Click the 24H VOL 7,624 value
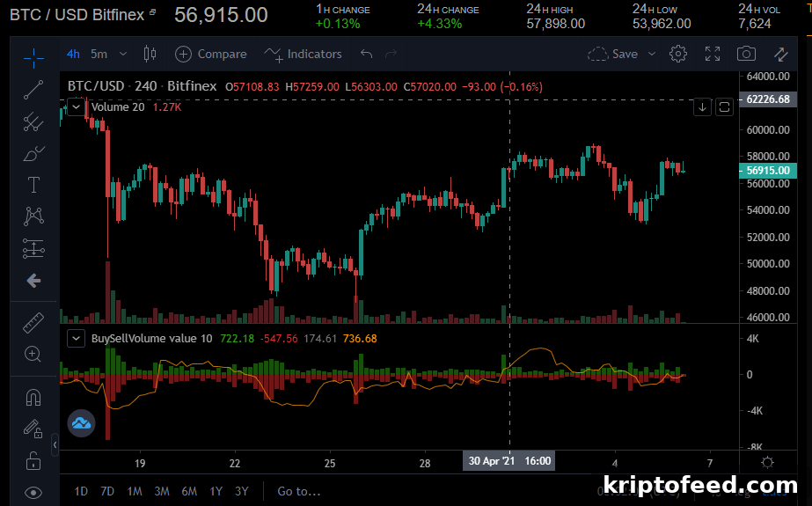Image resolution: width=812 pixels, height=506 pixels. 755,23
